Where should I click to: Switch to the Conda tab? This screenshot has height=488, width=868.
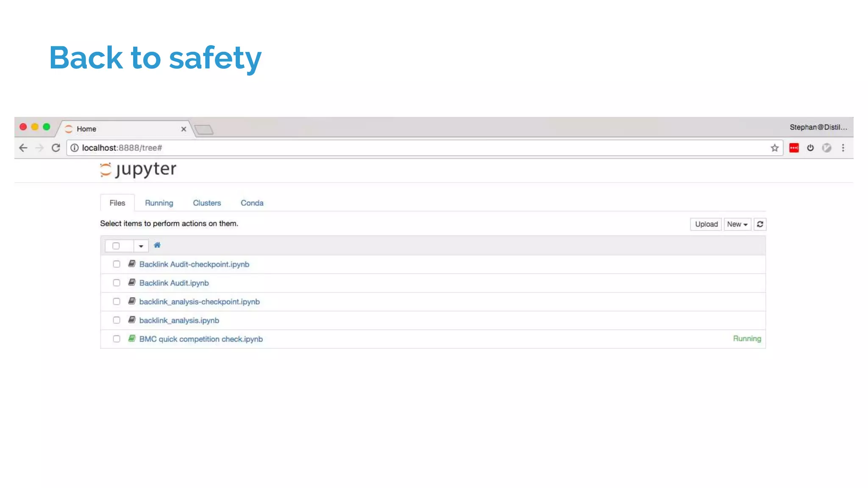[252, 203]
